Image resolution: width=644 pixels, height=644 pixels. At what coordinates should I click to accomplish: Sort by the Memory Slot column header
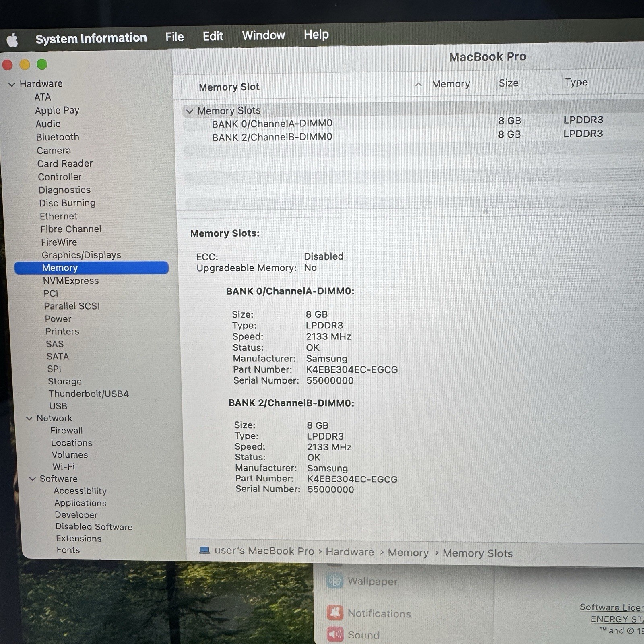(229, 87)
